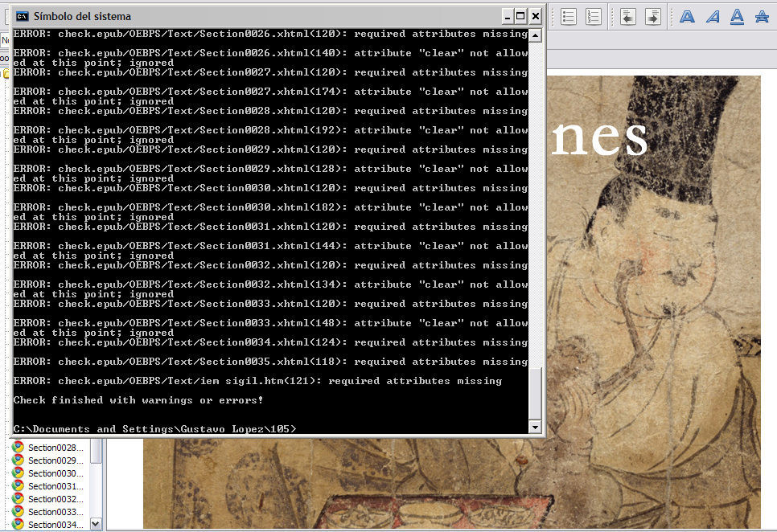
Task: Select Section0031 in the book browser
Action: coord(55,486)
